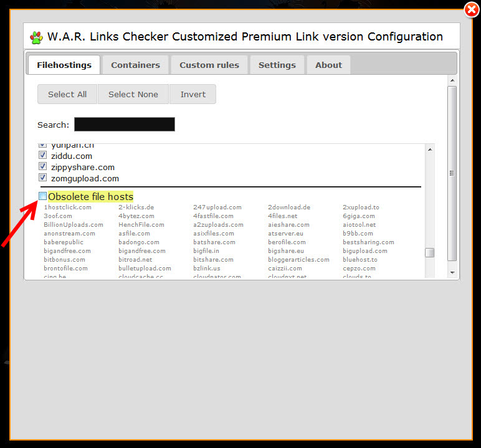Click the b9bb.com entry

pyautogui.click(x=358, y=234)
